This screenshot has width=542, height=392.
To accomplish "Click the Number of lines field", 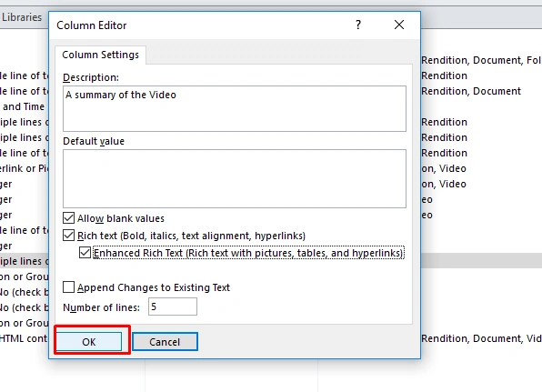I will tap(173, 307).
